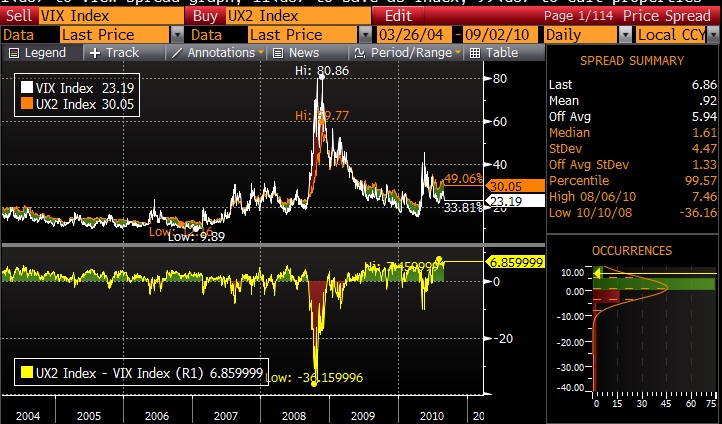Click the SPREAD SUMMARY heading
The height and width of the screenshot is (424, 722).
pyautogui.click(x=632, y=61)
